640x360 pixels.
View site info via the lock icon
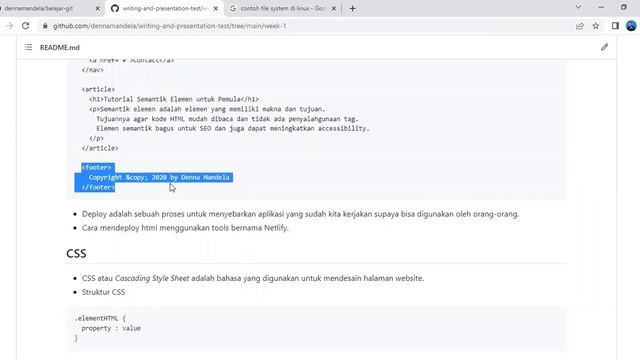tap(45, 26)
